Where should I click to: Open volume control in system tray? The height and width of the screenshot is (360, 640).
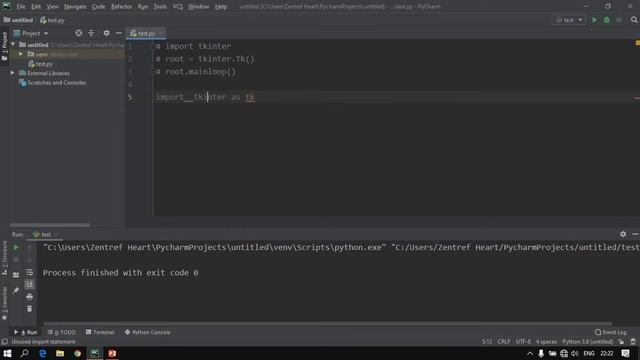575,353
